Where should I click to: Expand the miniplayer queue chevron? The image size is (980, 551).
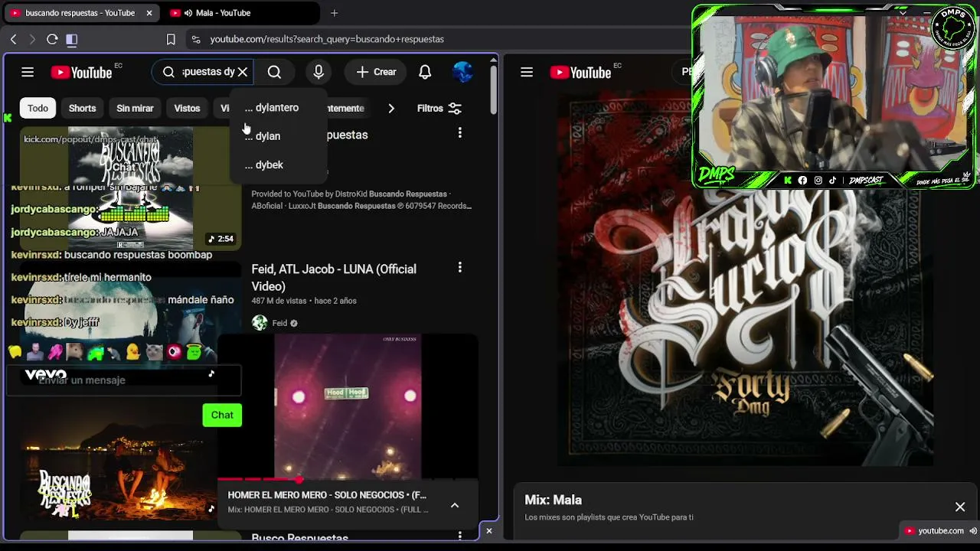(455, 505)
